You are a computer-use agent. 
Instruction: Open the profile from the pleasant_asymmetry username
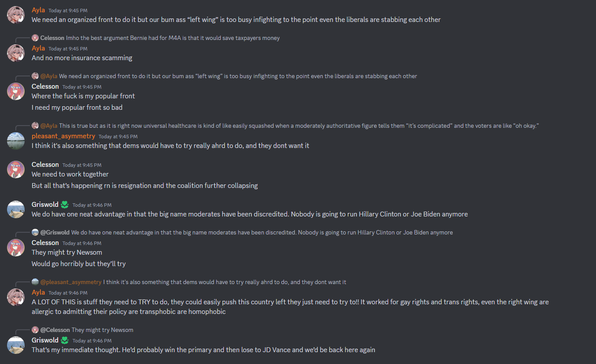[x=63, y=136]
